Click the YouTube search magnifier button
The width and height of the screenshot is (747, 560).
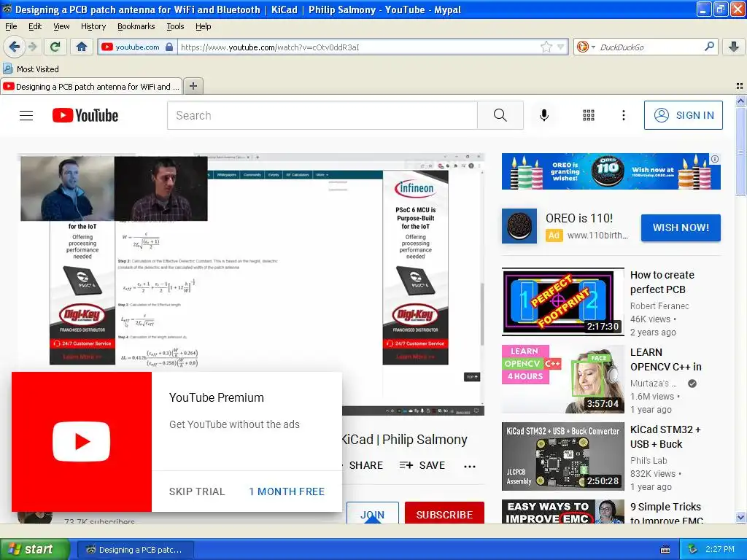coord(500,115)
